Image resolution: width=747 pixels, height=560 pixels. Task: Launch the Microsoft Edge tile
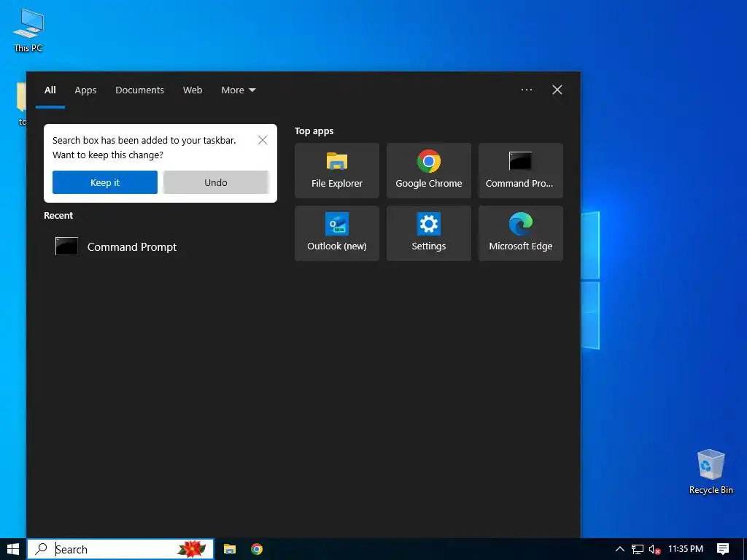point(521,233)
